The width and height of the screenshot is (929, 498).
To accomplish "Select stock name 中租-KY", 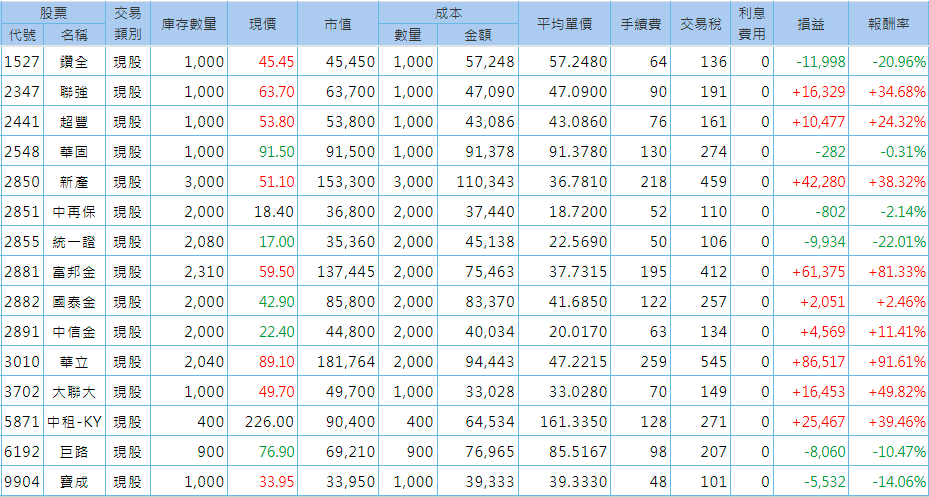I will [x=74, y=422].
